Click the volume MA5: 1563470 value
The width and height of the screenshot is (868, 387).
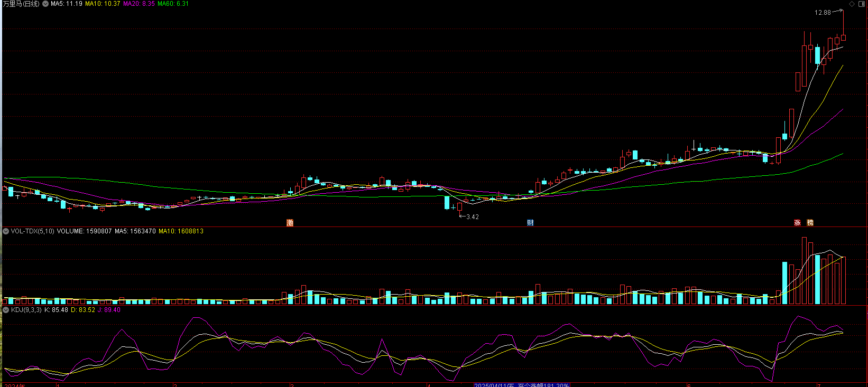[135, 231]
